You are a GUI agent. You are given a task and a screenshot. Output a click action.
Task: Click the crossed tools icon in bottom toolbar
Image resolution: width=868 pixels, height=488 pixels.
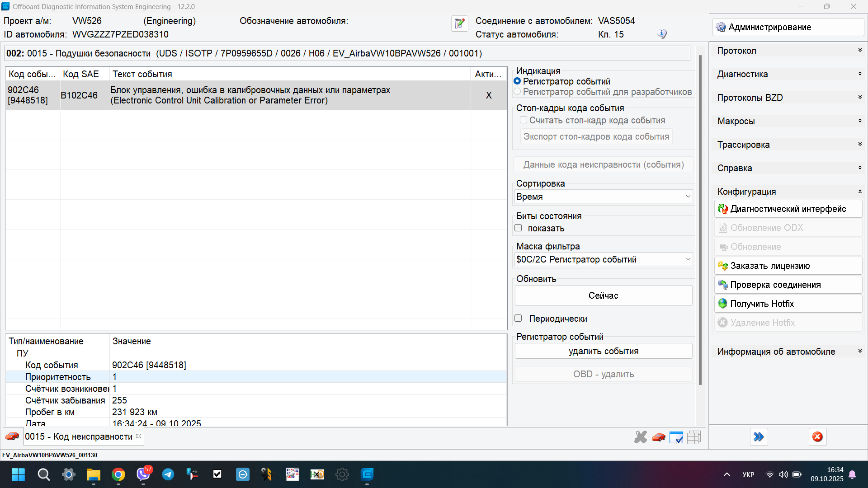(641, 437)
